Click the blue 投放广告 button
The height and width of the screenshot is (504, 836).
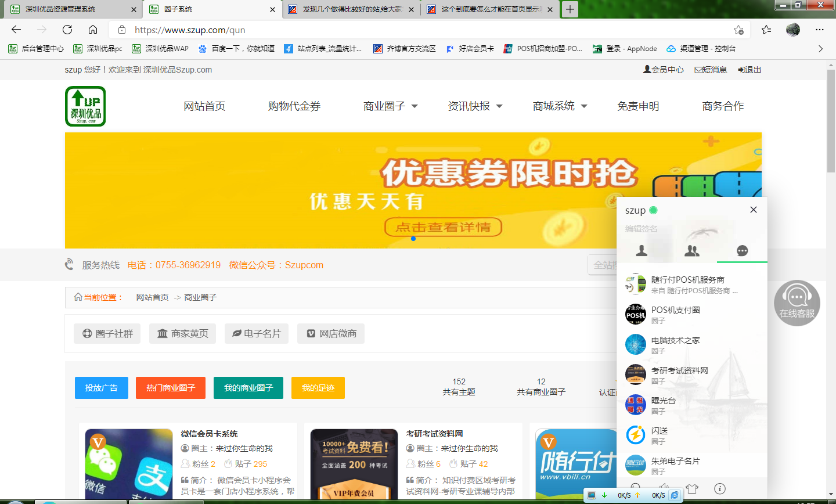(102, 388)
